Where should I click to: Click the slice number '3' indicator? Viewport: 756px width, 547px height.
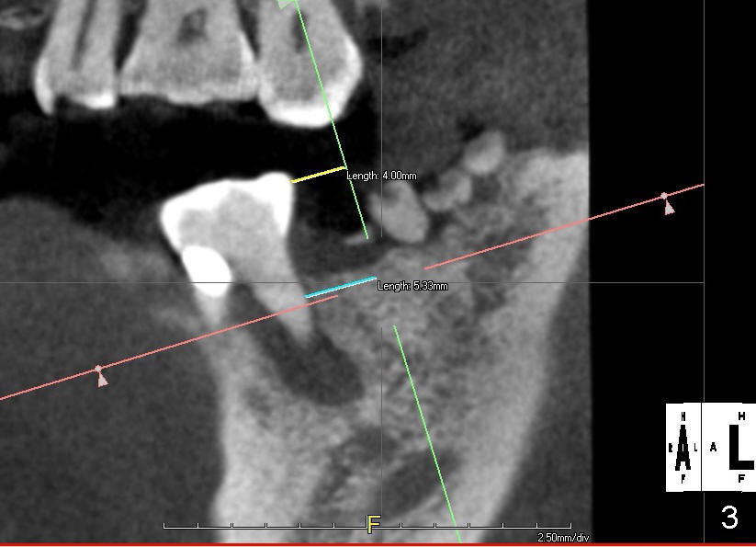click(x=729, y=519)
